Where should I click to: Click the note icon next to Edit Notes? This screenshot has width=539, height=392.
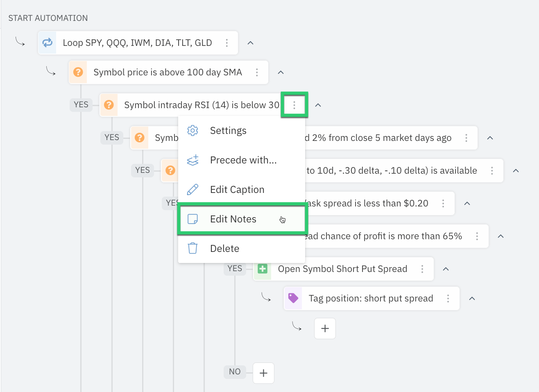click(x=192, y=219)
